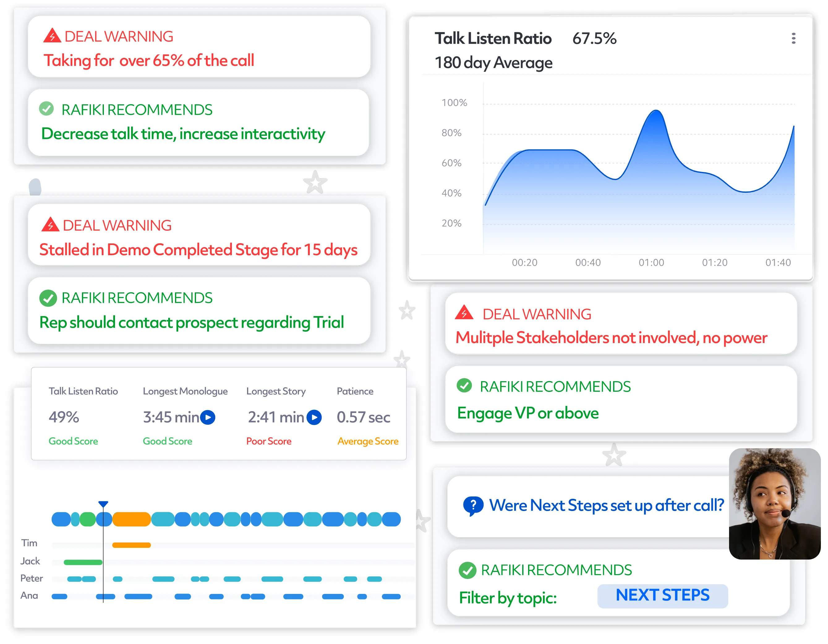Click the chart peak near 01:00
Viewport: 828px width, 644px height.
(x=656, y=111)
